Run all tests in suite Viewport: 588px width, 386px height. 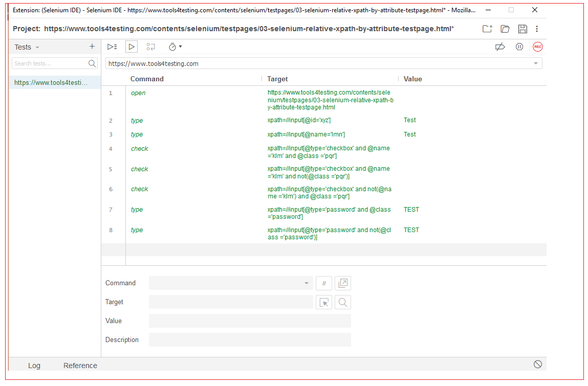click(x=112, y=47)
